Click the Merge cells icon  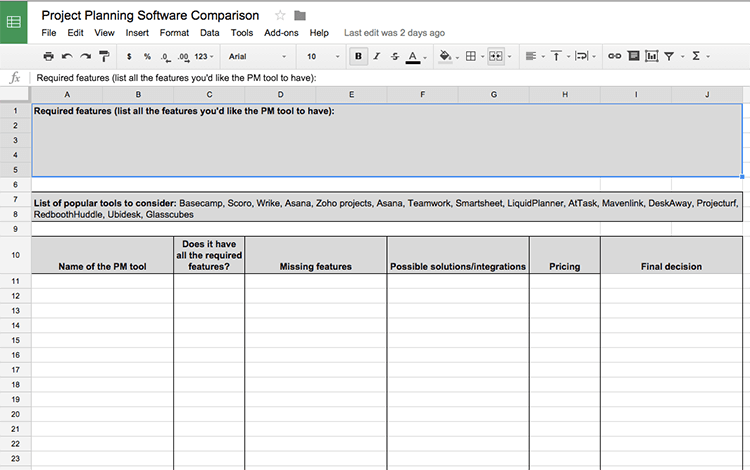(x=496, y=56)
